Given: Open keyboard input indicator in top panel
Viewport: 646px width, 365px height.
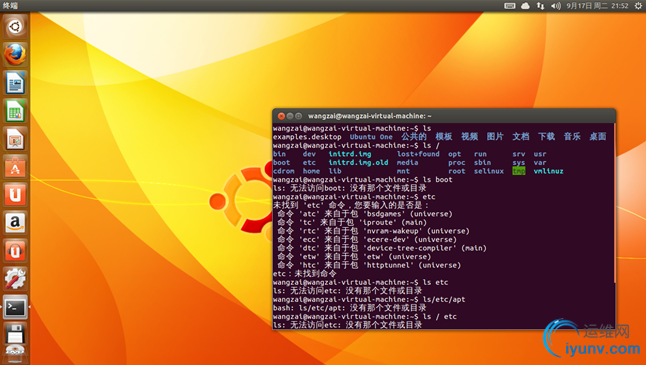Looking at the screenshot, I should (x=510, y=6).
